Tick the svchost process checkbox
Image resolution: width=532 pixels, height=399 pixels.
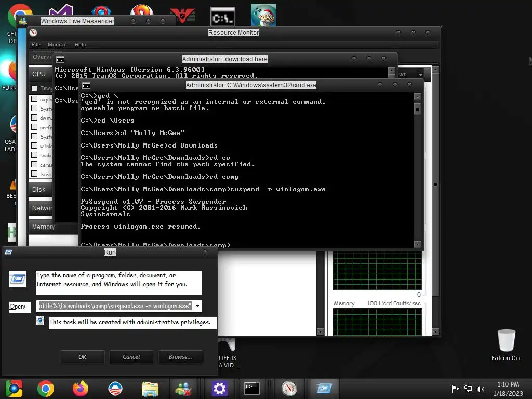(x=34, y=155)
